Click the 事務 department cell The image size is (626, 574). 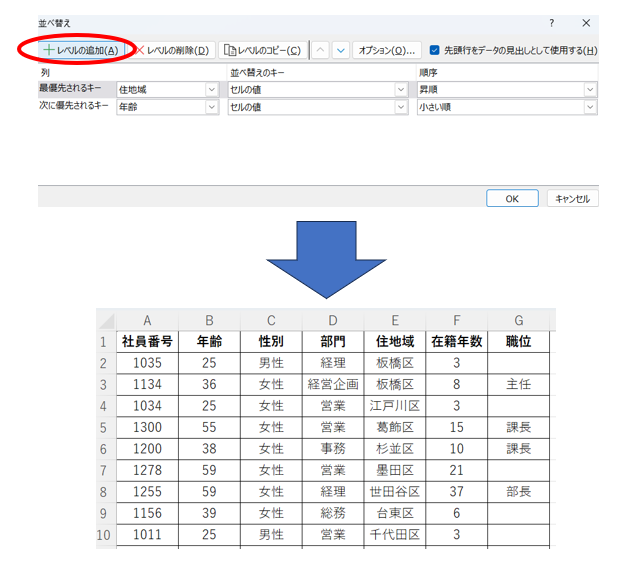click(333, 449)
